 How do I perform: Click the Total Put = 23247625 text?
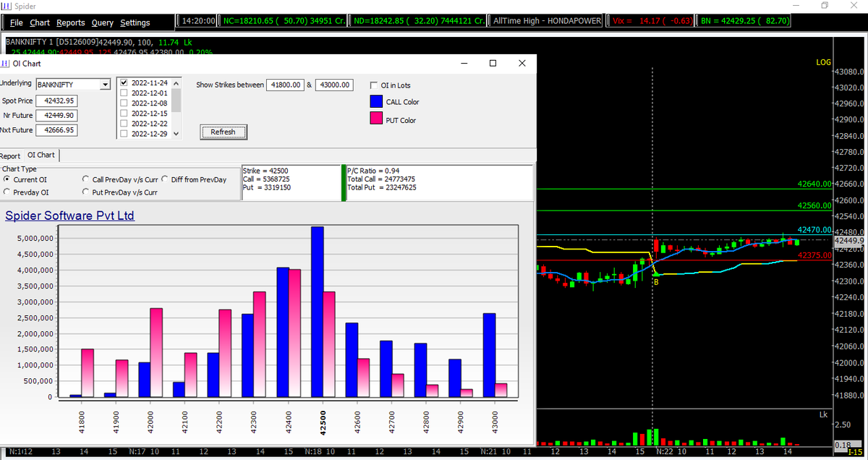pos(381,187)
